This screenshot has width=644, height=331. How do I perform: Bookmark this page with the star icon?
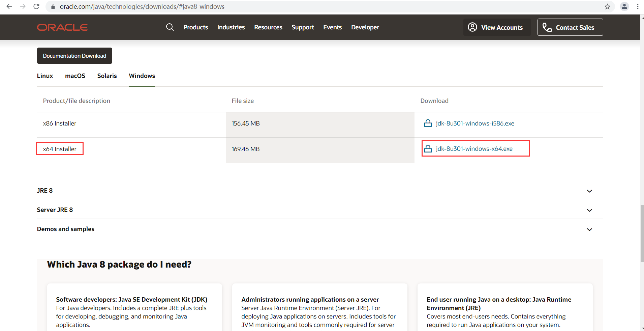coord(607,7)
